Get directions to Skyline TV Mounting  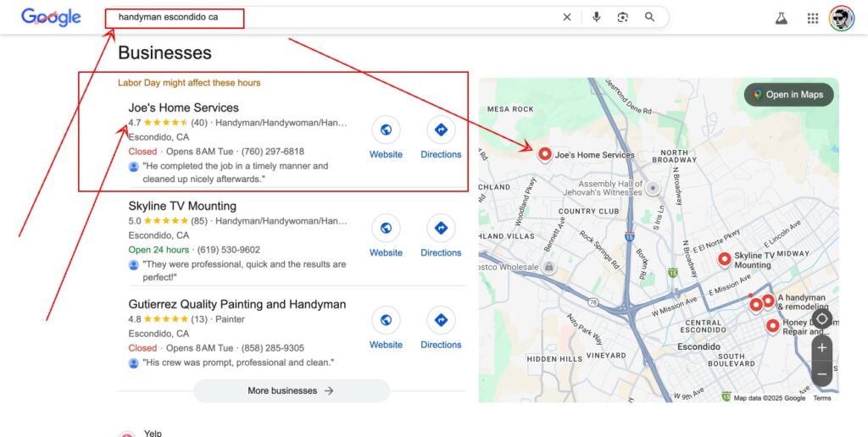[441, 235]
